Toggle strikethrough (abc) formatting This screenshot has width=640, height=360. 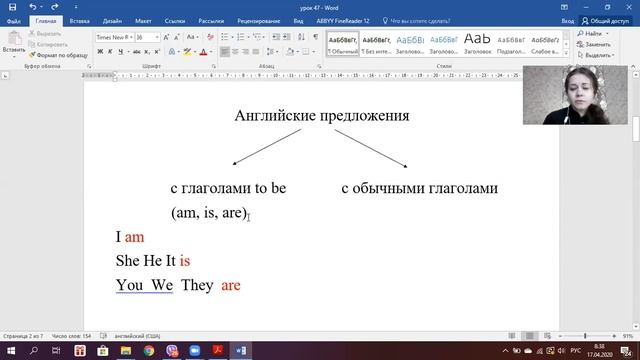pos(137,52)
